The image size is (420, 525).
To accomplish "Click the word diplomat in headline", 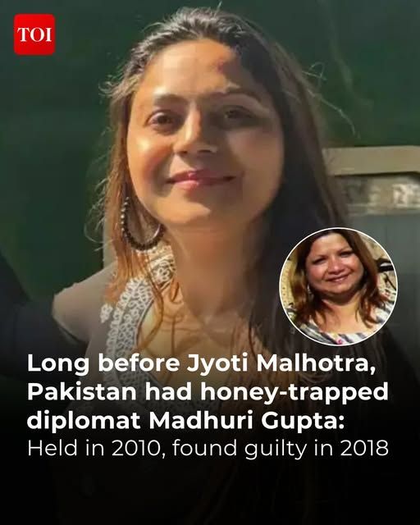I will (x=84, y=421).
